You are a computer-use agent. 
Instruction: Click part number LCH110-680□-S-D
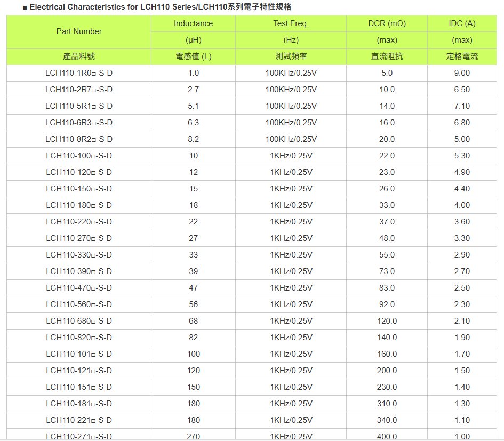[79, 321]
